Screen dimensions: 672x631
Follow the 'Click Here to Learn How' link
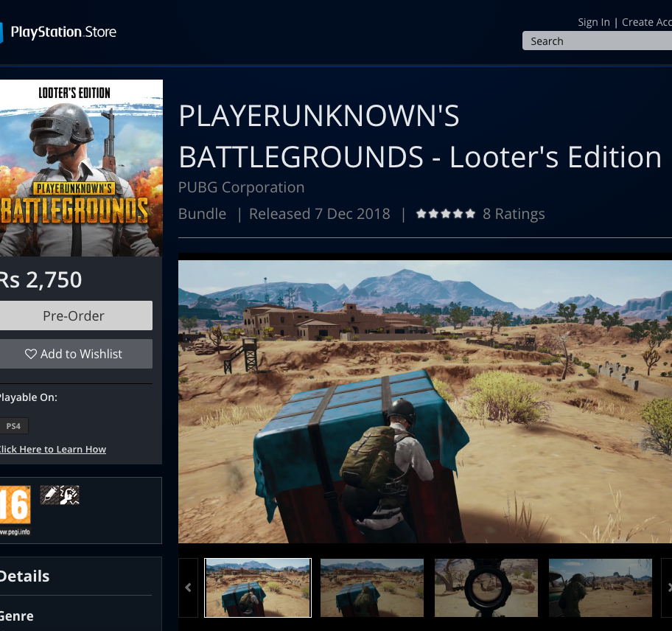pyautogui.click(x=52, y=449)
